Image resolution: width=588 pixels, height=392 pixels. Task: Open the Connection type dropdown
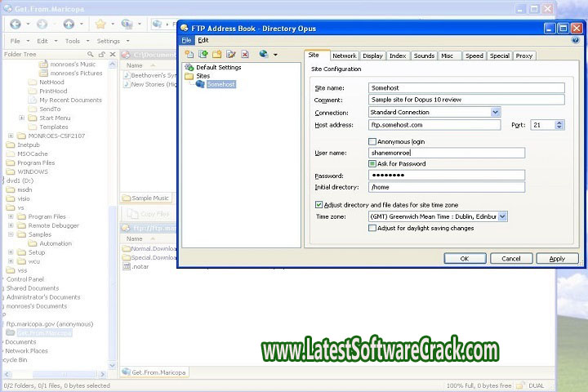tap(496, 112)
